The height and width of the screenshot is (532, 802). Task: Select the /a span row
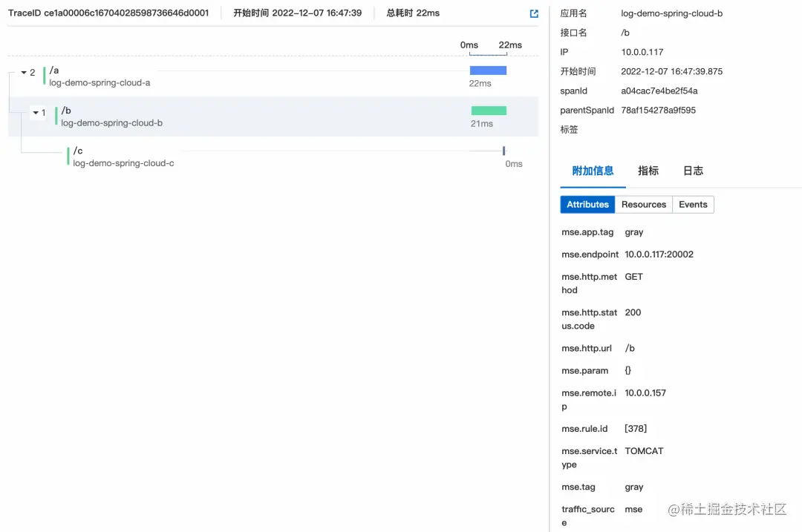pyautogui.click(x=273, y=76)
